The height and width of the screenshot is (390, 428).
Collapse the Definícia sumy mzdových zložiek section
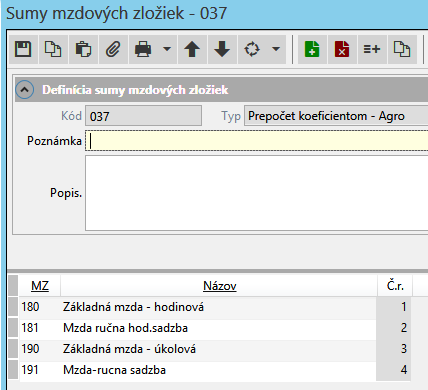tap(24, 90)
